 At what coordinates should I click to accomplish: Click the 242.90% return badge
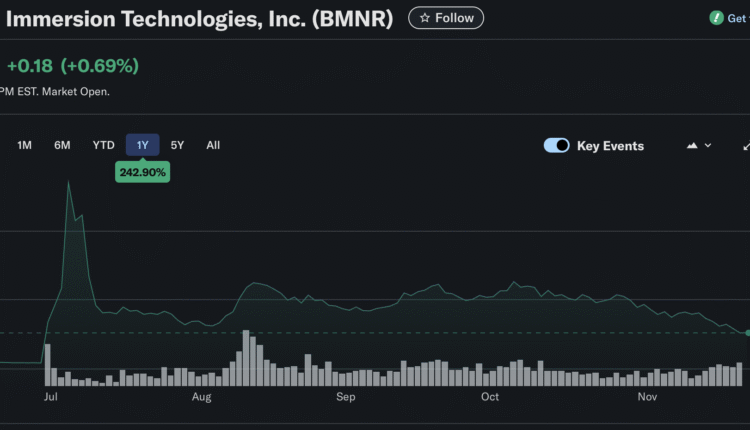(x=142, y=173)
